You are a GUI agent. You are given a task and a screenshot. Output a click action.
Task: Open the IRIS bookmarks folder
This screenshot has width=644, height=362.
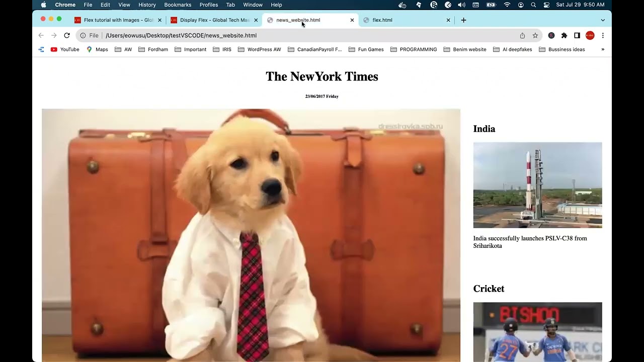point(222,49)
